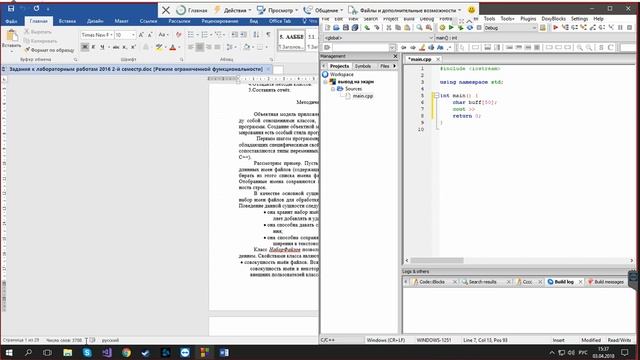The image size is (640, 360).
Task: Open the Файл tab in Word
Action: tap(11, 21)
